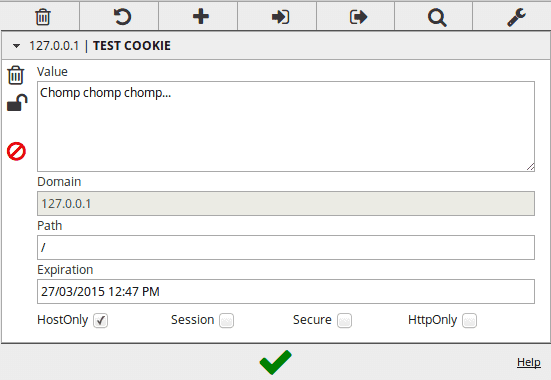Click the import cookies icon
The image size is (551, 380).
point(280,17)
